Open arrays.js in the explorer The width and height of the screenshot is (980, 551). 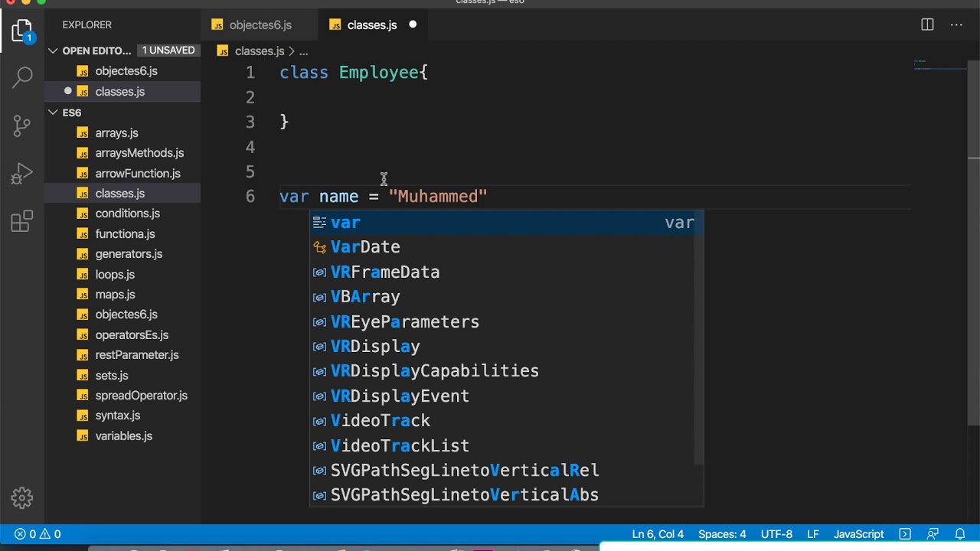coord(122,132)
